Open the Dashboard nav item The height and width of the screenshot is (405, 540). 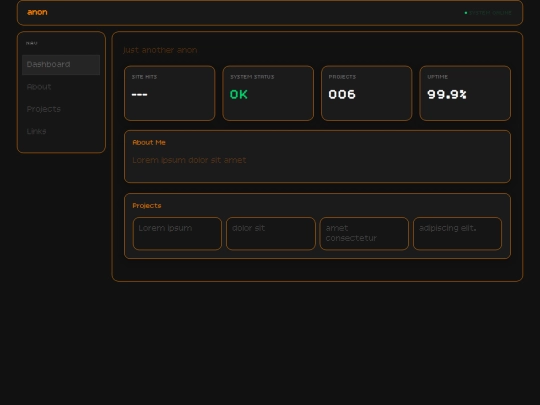point(61,65)
